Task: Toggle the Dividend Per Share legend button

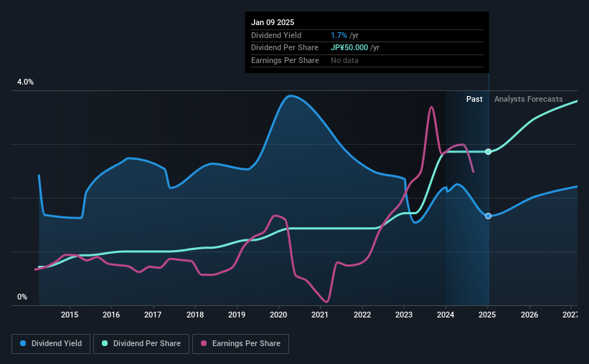Action: tap(141, 344)
